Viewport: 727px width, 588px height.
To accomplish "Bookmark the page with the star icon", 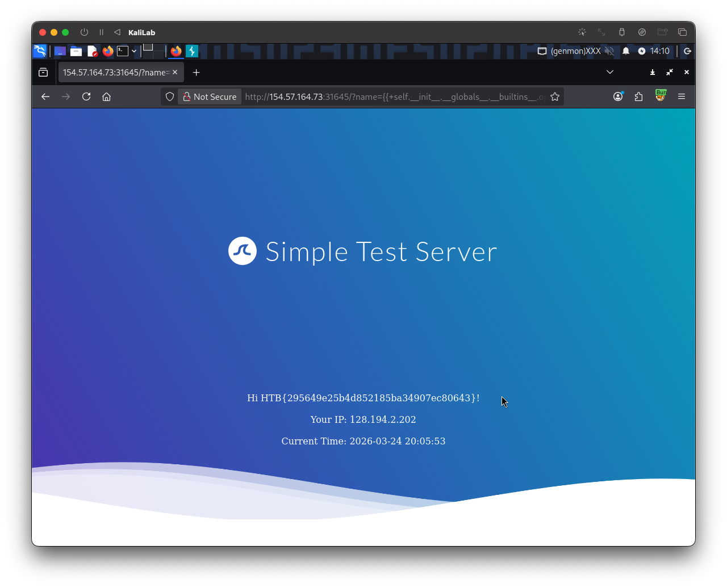I will 555,96.
